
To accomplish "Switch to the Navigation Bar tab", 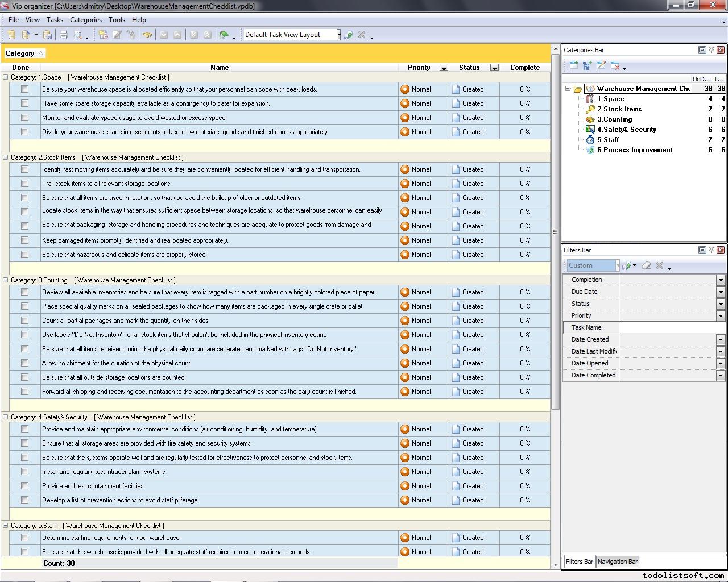I will pos(617,562).
